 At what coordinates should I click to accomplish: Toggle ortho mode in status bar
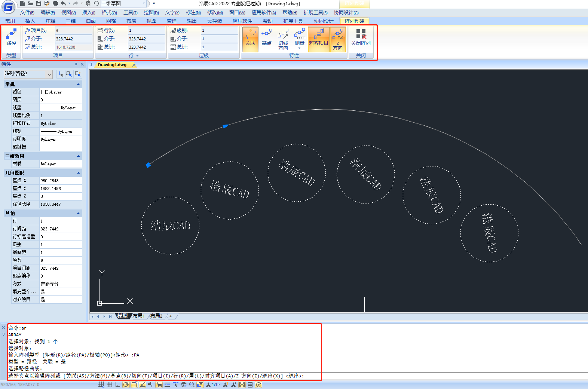coord(118,385)
